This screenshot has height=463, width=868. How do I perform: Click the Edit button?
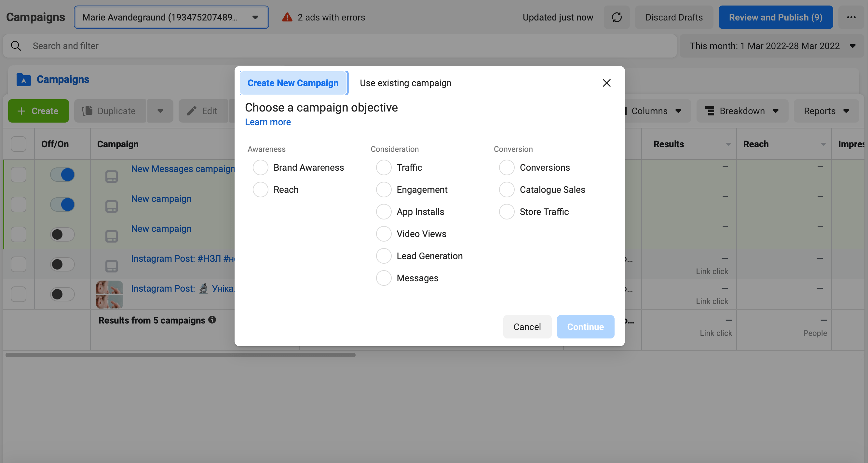[x=203, y=111]
